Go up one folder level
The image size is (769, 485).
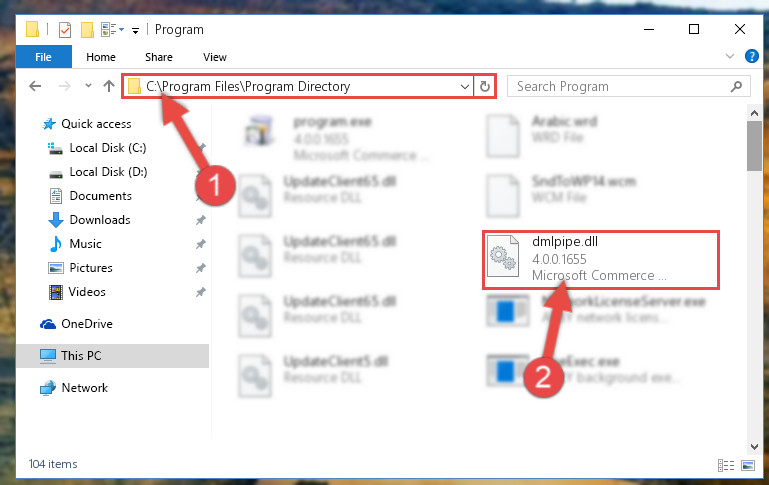tap(109, 86)
